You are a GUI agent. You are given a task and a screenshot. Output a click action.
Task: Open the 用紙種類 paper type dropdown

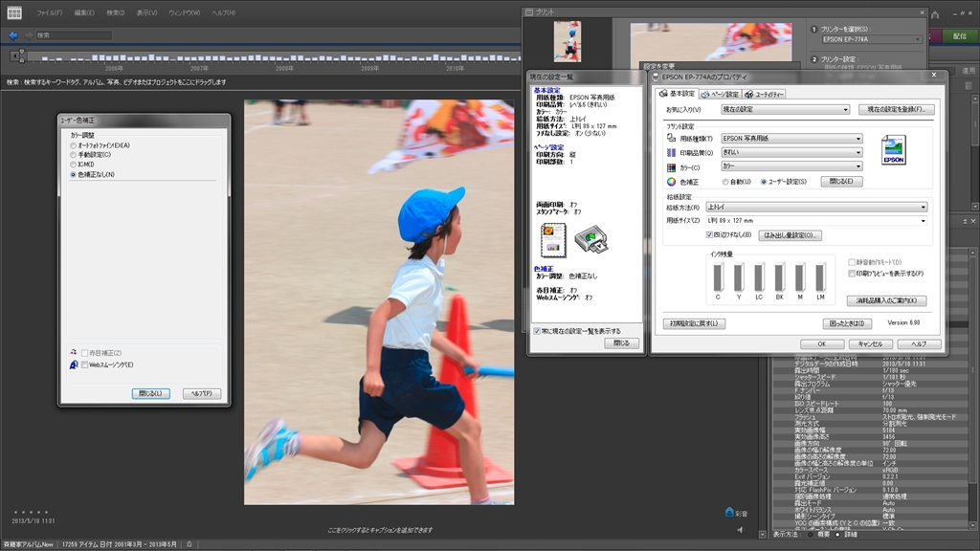click(790, 139)
